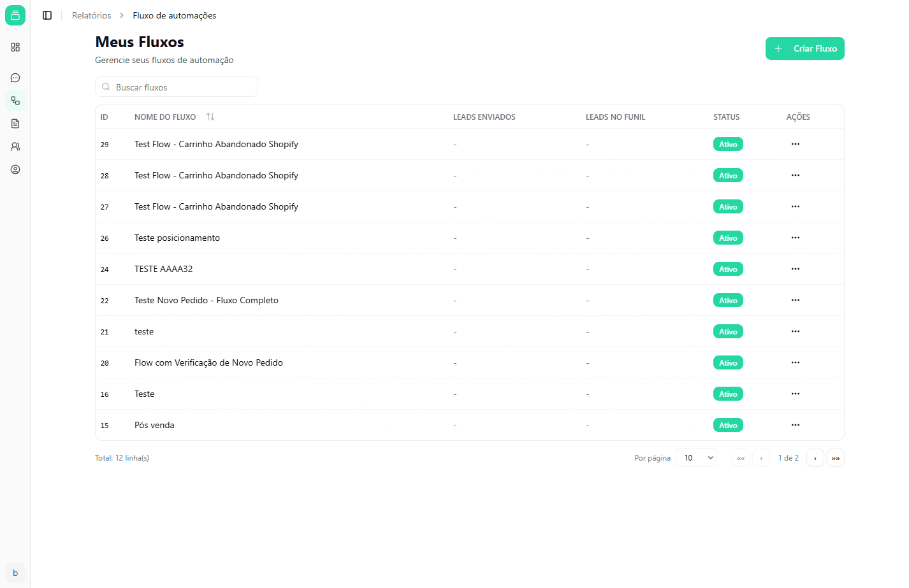Open the chat bubble icon in sidebar
The width and height of the screenshot is (909, 588).
tap(15, 78)
